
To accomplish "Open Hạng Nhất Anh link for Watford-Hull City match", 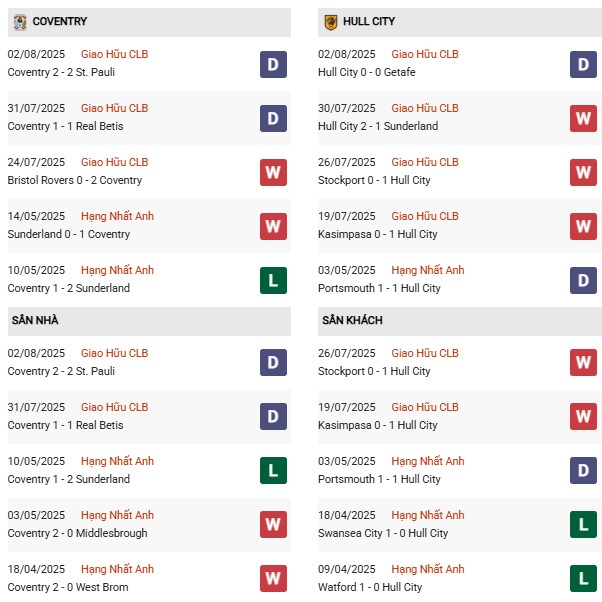I will pyautogui.click(x=428, y=569).
